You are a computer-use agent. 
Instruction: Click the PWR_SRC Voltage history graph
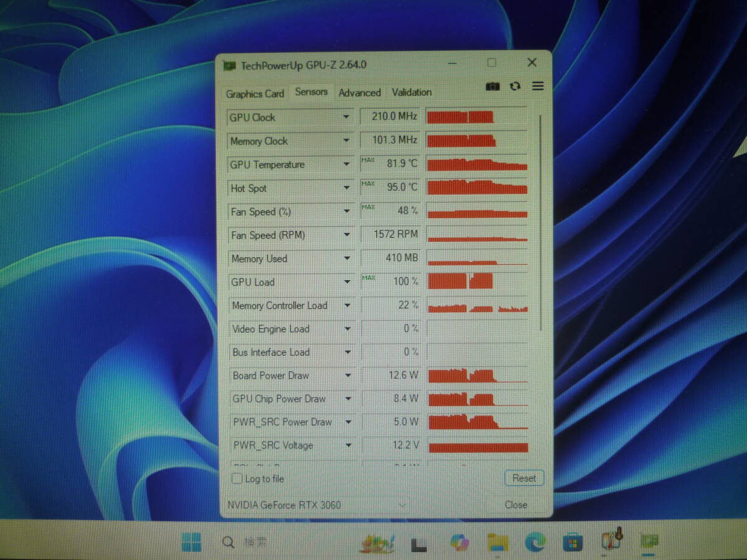(478, 446)
